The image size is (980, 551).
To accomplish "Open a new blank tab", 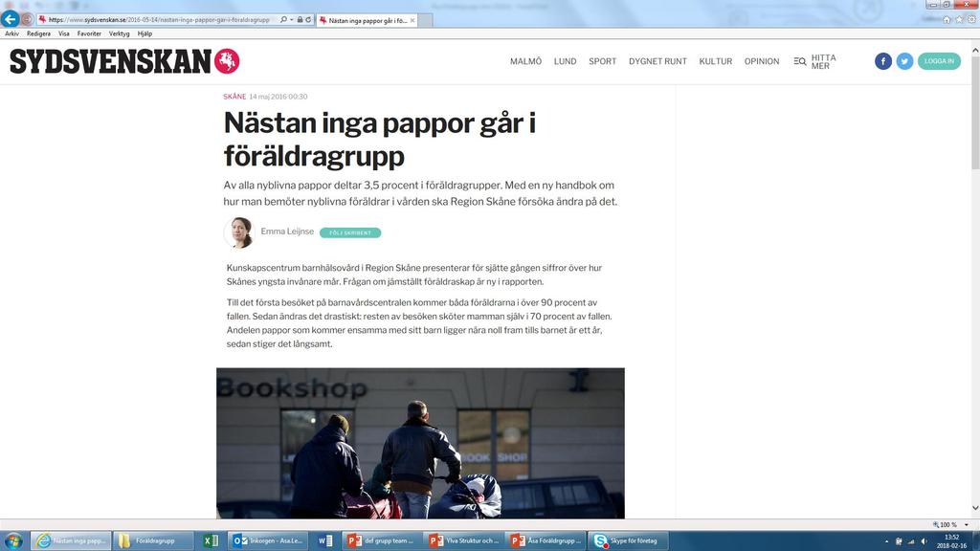I will (425, 21).
